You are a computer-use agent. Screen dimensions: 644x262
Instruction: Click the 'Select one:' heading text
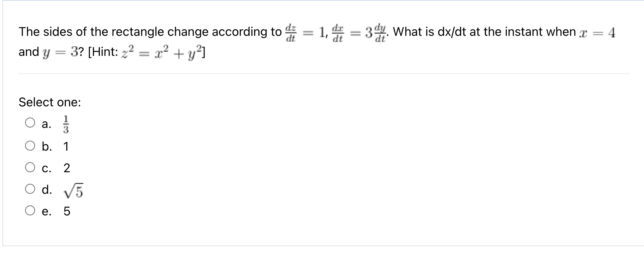pyautogui.click(x=49, y=102)
